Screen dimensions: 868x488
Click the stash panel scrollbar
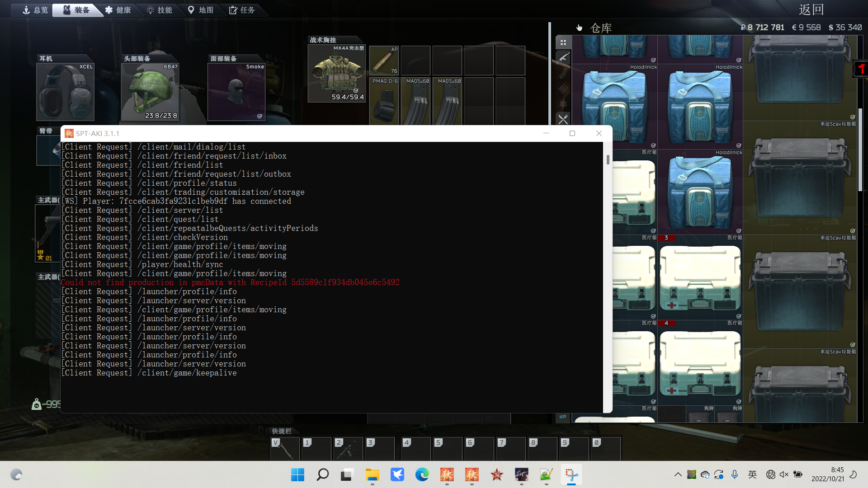(x=860, y=149)
